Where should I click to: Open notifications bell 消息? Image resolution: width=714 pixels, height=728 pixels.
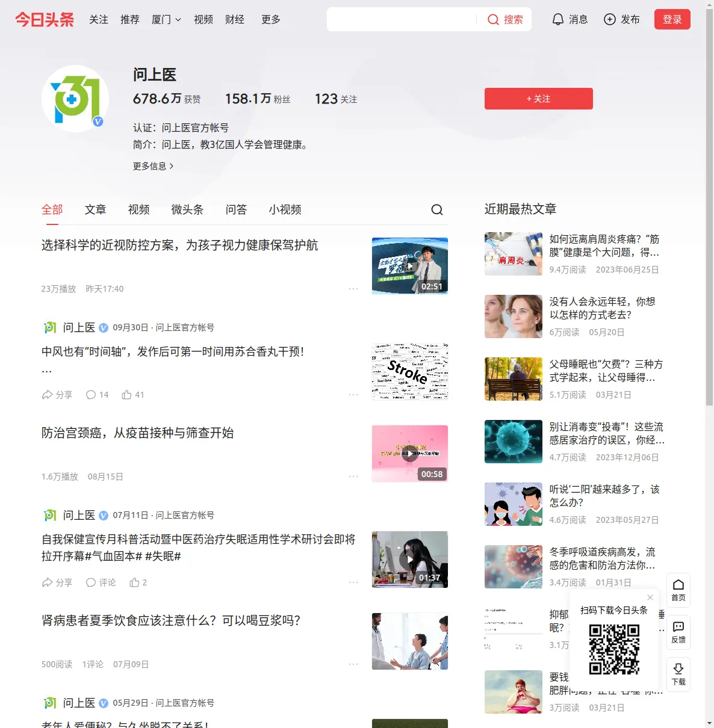(x=570, y=19)
